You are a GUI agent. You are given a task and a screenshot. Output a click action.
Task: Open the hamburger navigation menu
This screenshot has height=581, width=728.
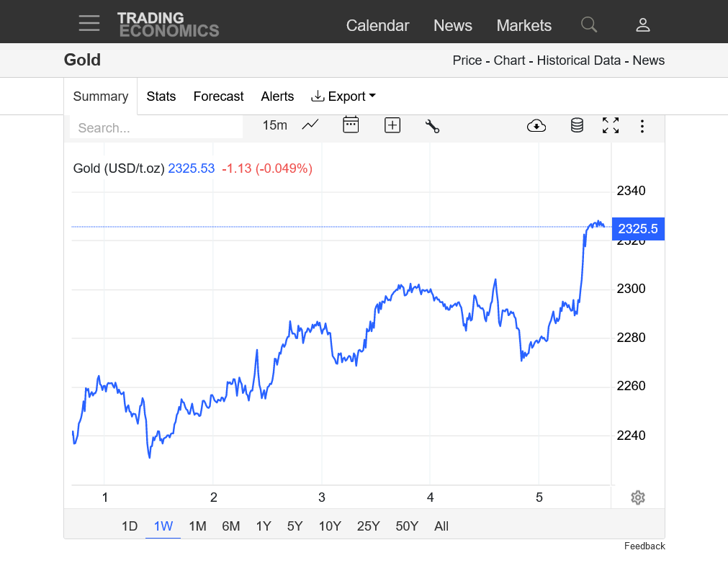pos(89,24)
